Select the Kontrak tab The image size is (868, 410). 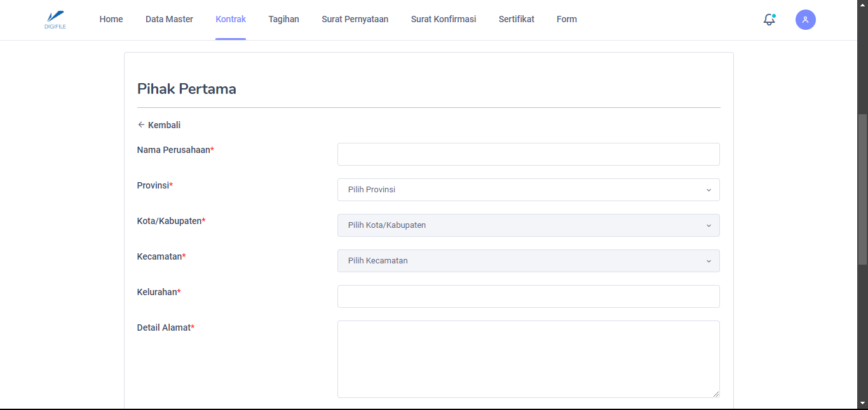pyautogui.click(x=231, y=19)
